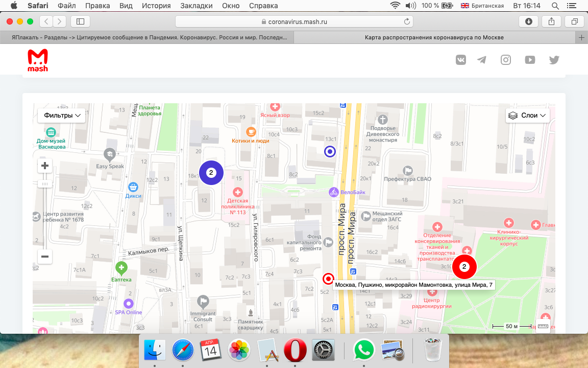Click Подворье Дивеевского монастыря marker
This screenshot has width=588, height=368.
[x=382, y=120]
